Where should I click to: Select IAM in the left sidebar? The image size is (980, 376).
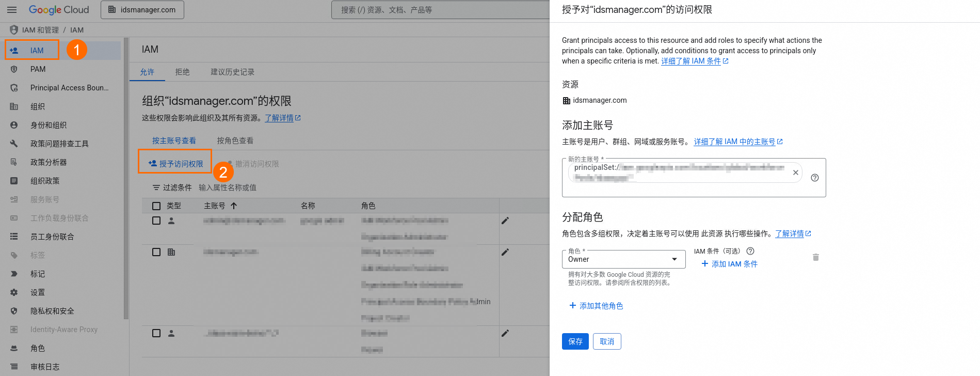[37, 51]
